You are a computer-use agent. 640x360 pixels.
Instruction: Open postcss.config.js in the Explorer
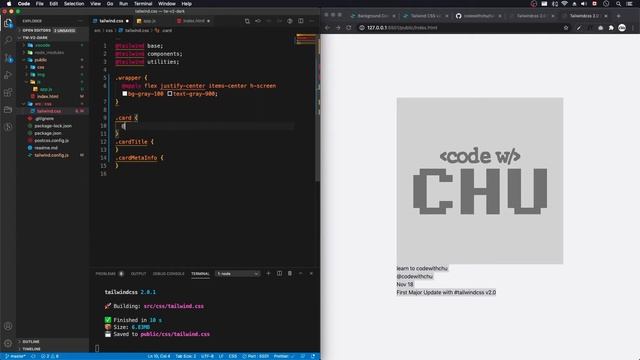click(x=51, y=140)
